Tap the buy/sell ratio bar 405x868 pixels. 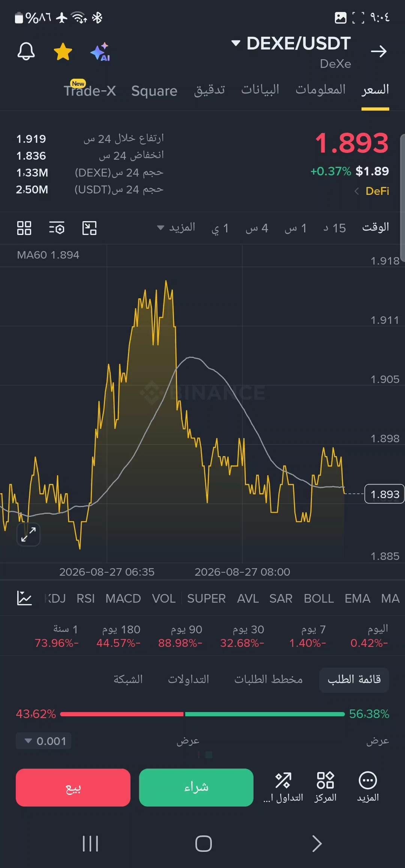tap(202, 714)
